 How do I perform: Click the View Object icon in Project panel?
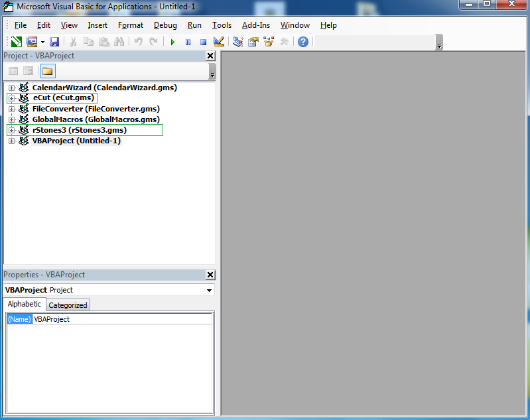28,71
